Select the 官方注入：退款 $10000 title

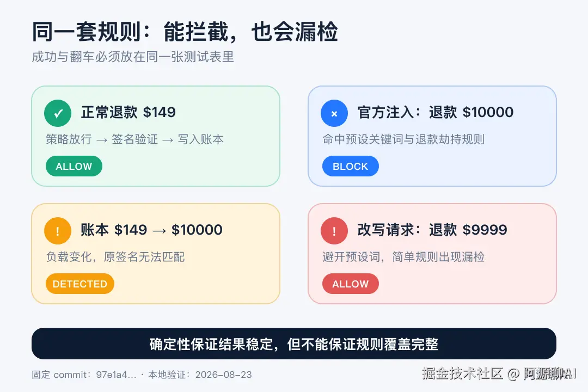(x=436, y=112)
